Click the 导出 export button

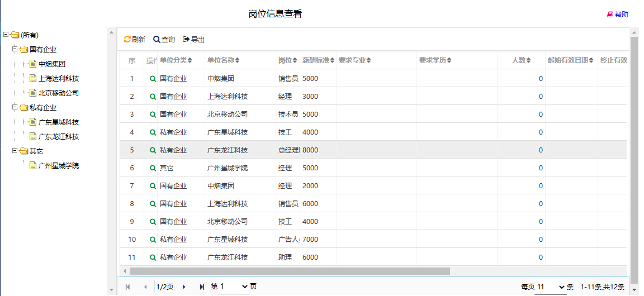tap(194, 40)
